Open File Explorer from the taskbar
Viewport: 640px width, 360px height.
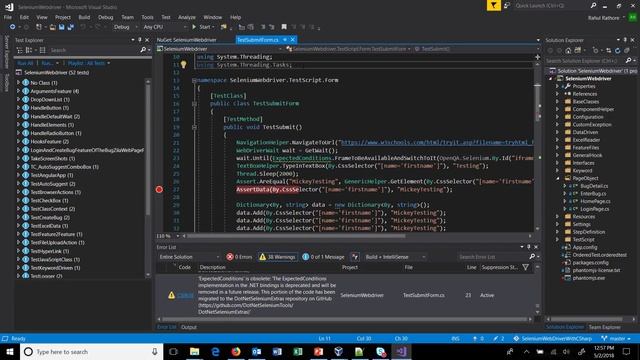pyautogui.click(x=194, y=351)
